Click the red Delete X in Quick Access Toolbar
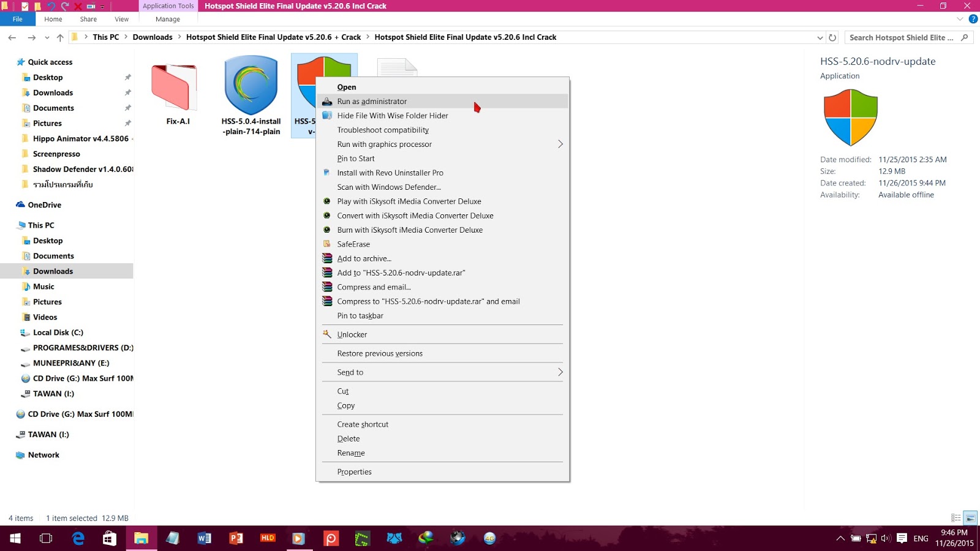This screenshot has height=551, width=980. 78,6
